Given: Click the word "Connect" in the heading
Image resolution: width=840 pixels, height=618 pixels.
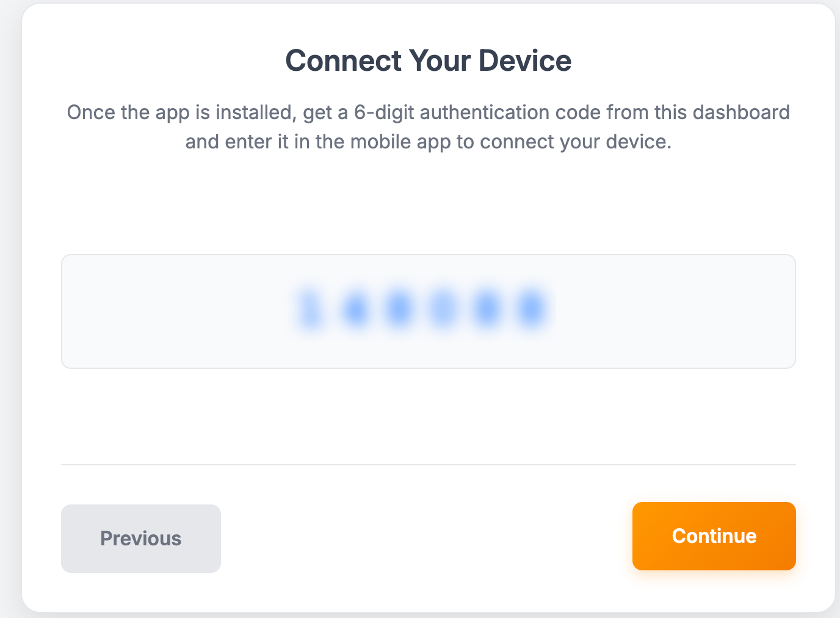Looking at the screenshot, I should pyautogui.click(x=343, y=61).
